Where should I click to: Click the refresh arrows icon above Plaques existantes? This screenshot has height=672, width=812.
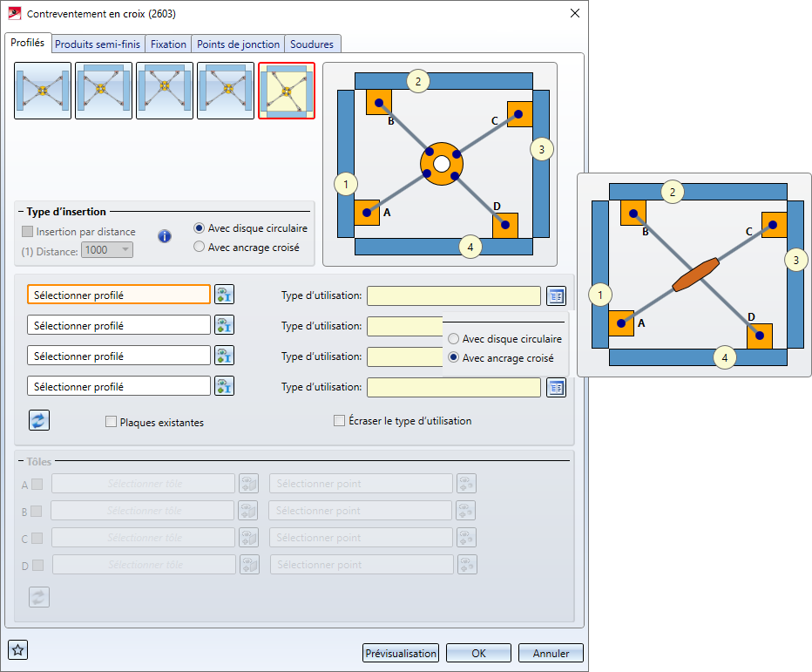click(39, 420)
